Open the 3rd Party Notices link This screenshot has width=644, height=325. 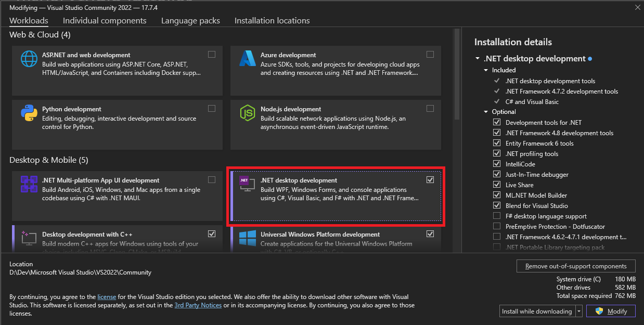pos(198,305)
